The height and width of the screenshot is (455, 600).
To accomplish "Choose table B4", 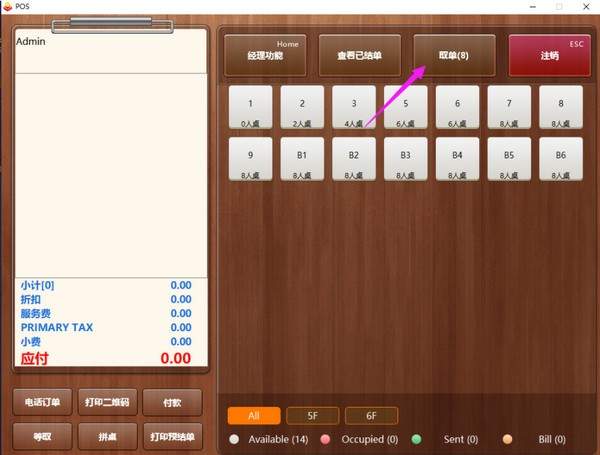I will (457, 159).
